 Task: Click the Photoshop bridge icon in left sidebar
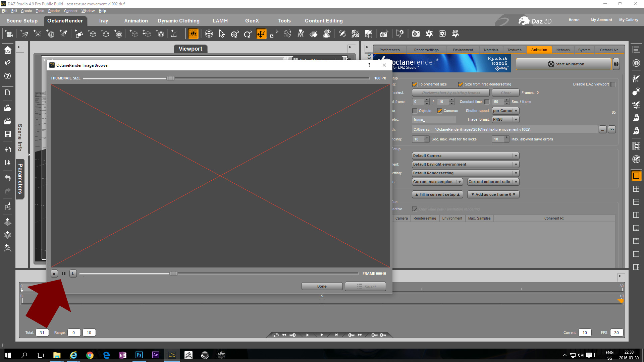point(7,206)
